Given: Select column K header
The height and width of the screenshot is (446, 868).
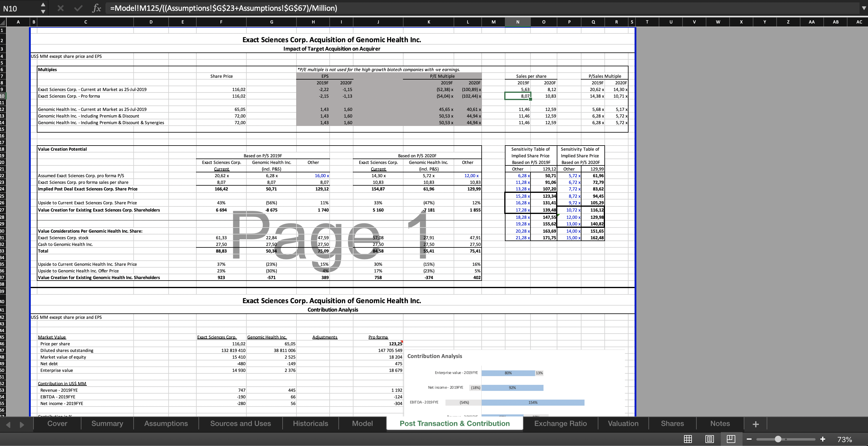Looking at the screenshot, I should pyautogui.click(x=429, y=22).
